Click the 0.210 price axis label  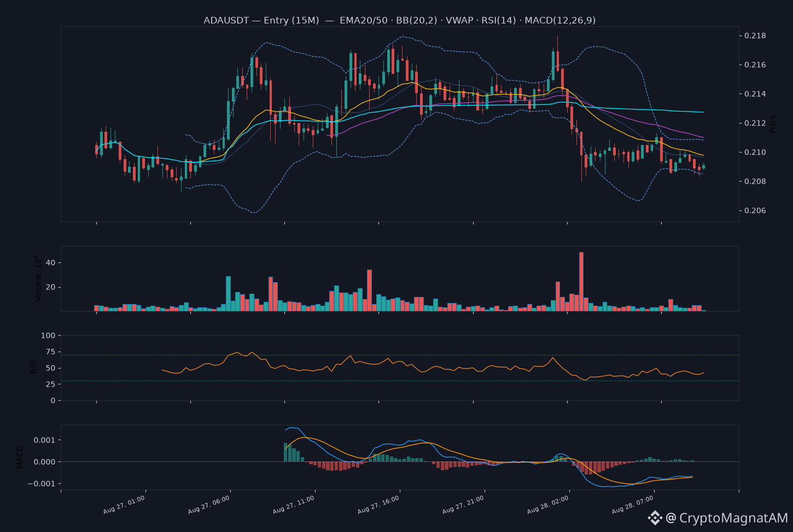click(x=755, y=153)
